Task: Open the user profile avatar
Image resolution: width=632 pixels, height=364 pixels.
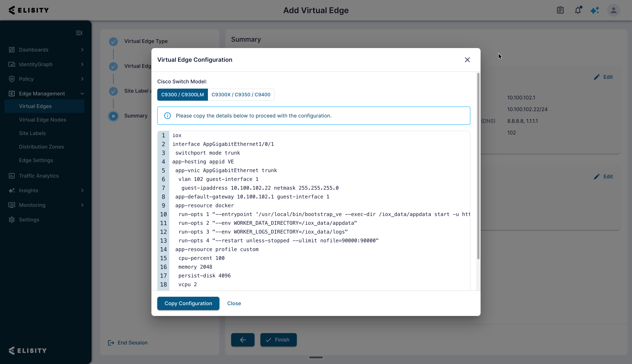Action: [614, 10]
